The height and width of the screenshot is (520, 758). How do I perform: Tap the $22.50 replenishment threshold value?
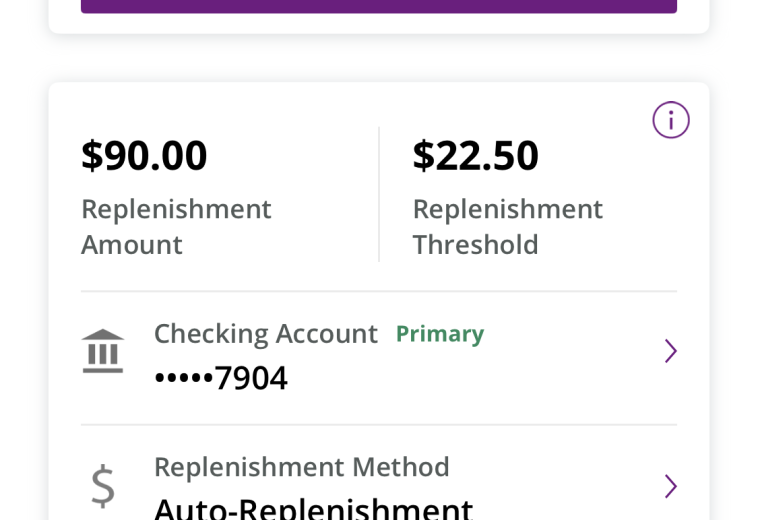click(475, 156)
